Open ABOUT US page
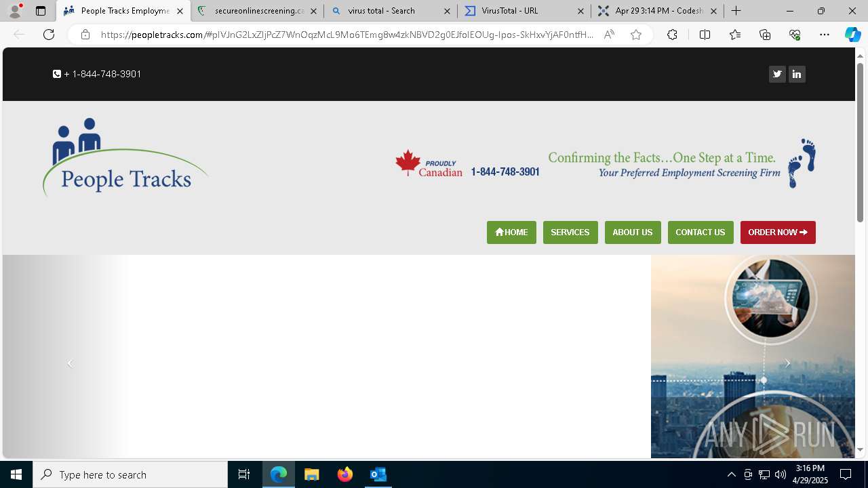 click(x=633, y=232)
